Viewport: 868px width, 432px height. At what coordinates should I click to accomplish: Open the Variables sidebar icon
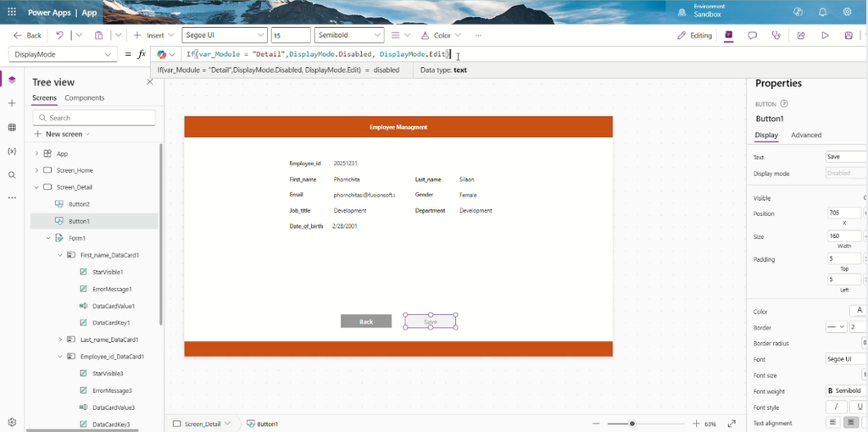point(12,151)
